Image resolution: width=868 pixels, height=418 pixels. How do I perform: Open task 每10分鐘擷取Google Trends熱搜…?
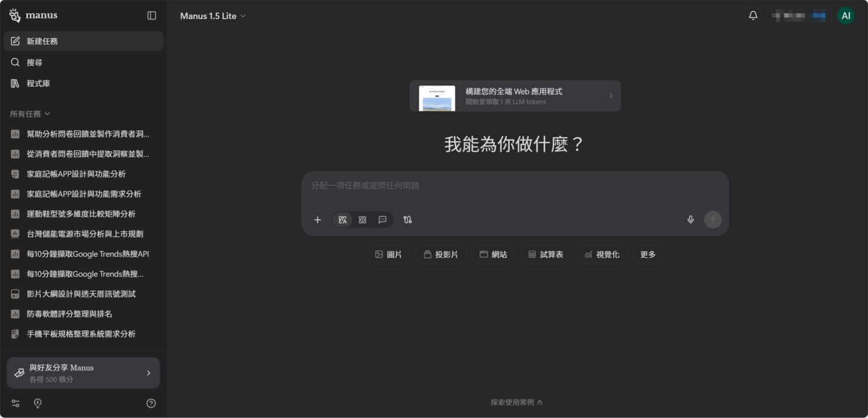(83, 274)
